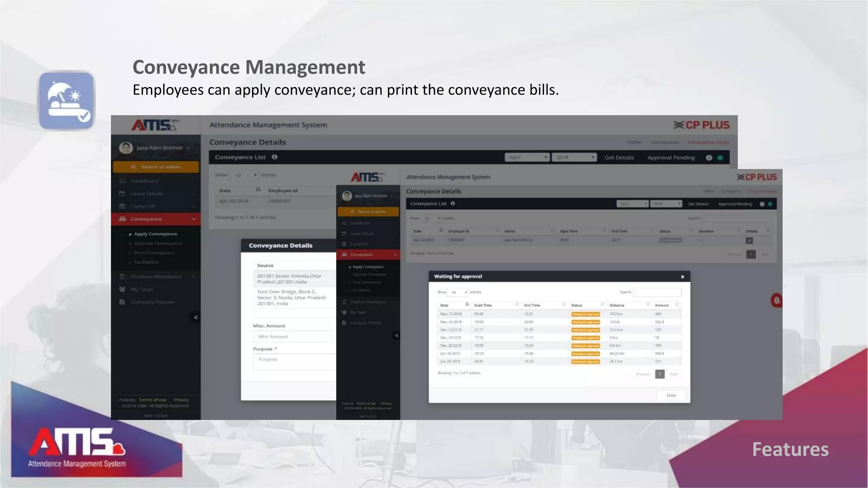Screen dimensions: 868x488
Task: Click the green round icon in rear window header bar
Action: coord(720,158)
